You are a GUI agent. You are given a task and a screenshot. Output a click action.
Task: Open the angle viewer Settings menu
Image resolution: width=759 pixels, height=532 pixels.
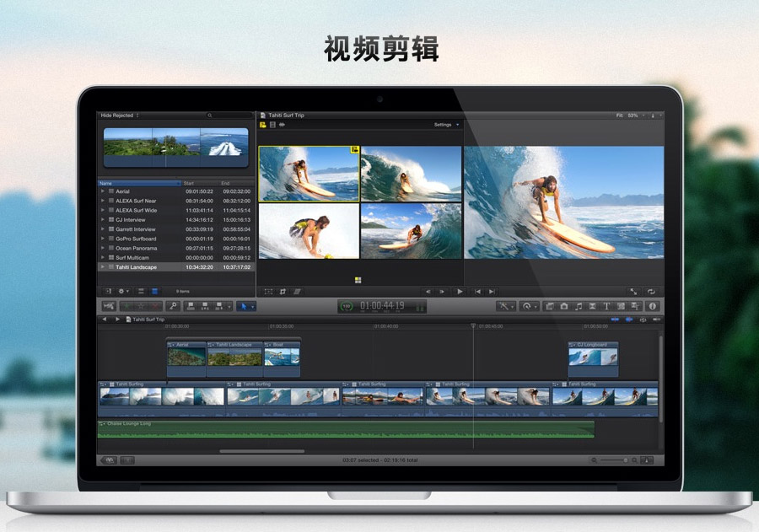coord(446,125)
